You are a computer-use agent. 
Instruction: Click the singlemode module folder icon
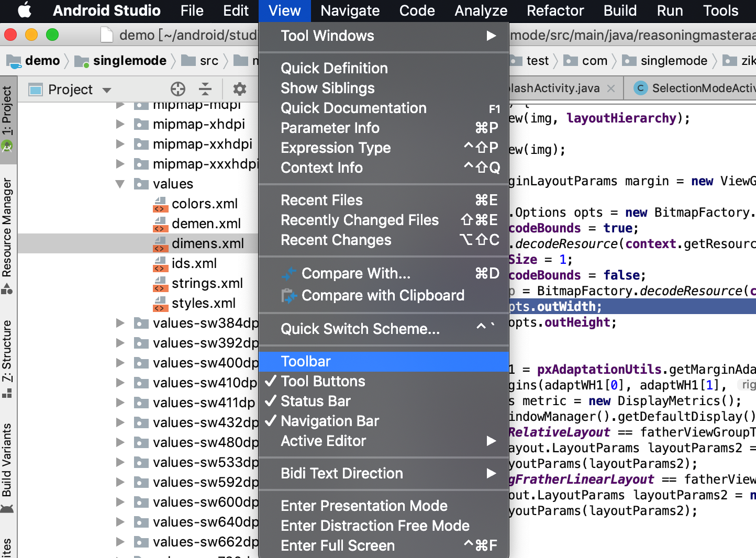pos(82,61)
